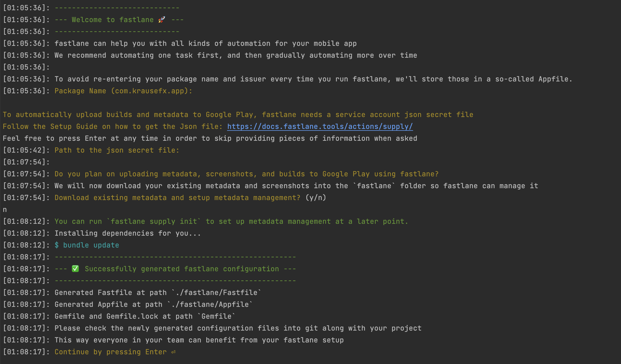Click the 'Path to the json secret file:' prompt

(x=117, y=150)
